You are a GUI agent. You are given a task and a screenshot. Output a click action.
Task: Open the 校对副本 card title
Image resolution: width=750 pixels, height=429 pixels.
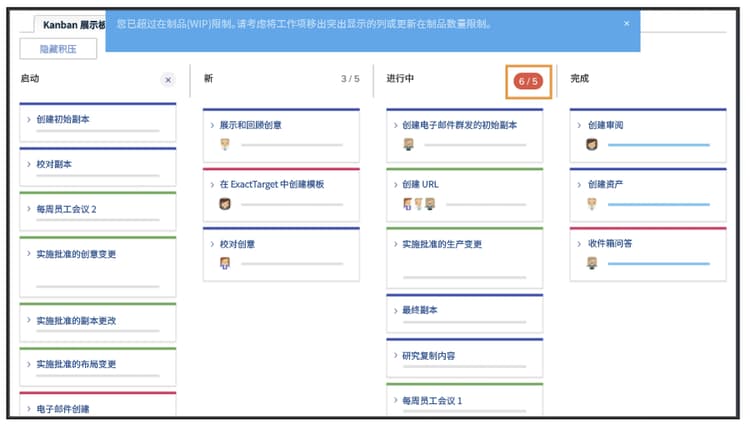tap(54, 165)
